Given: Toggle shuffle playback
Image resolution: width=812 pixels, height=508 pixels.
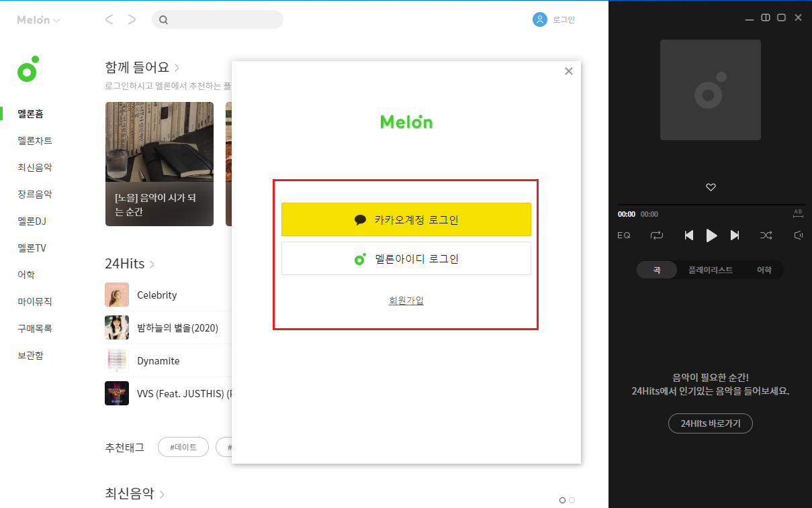Looking at the screenshot, I should [x=766, y=236].
